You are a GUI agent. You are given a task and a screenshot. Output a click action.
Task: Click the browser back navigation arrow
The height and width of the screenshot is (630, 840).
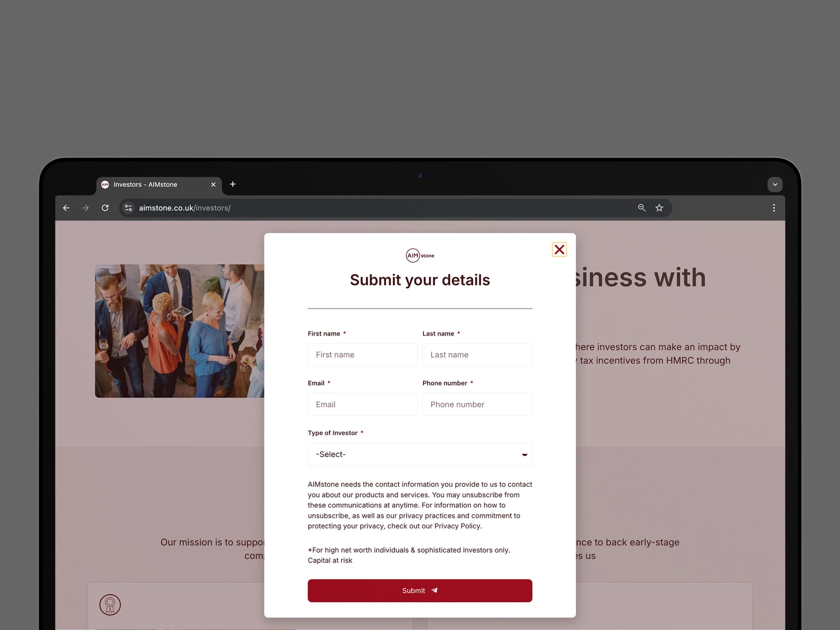[66, 208]
